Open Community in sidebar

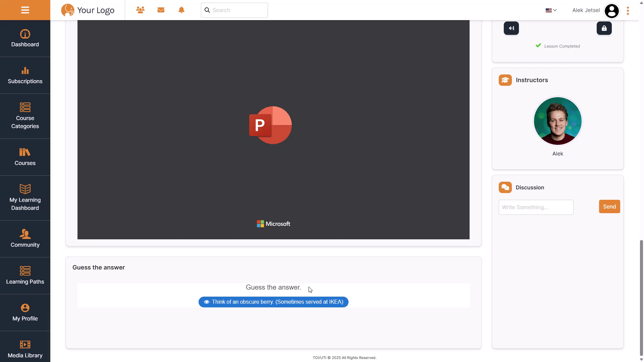pyautogui.click(x=25, y=239)
